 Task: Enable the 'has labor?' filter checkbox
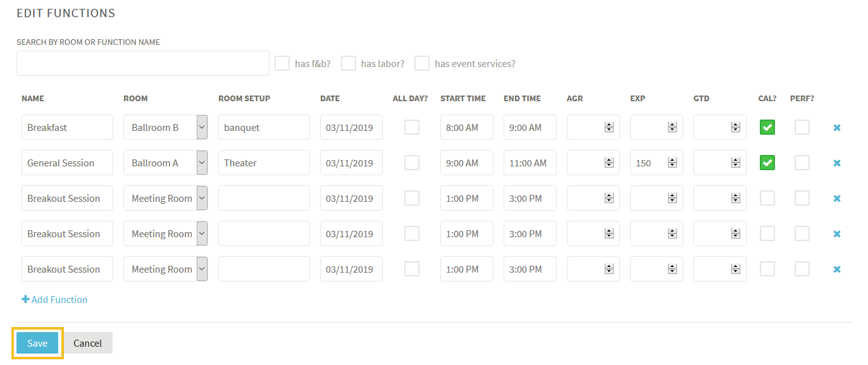(x=349, y=63)
